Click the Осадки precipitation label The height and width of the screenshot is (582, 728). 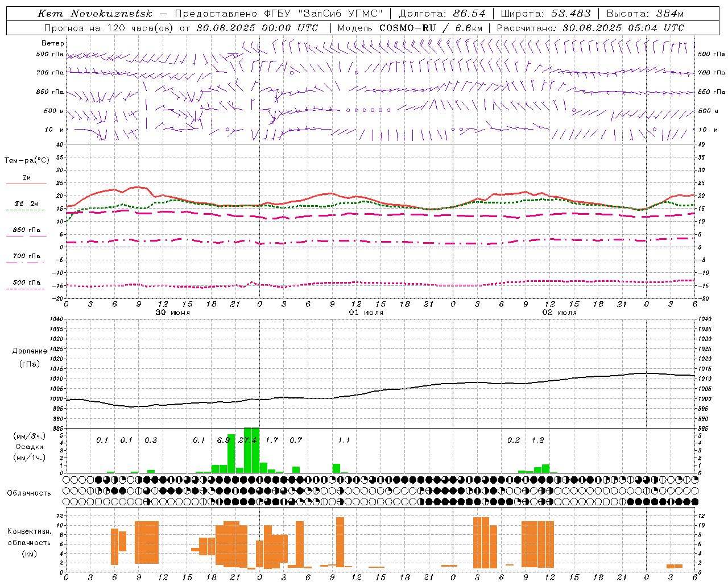coord(29,447)
